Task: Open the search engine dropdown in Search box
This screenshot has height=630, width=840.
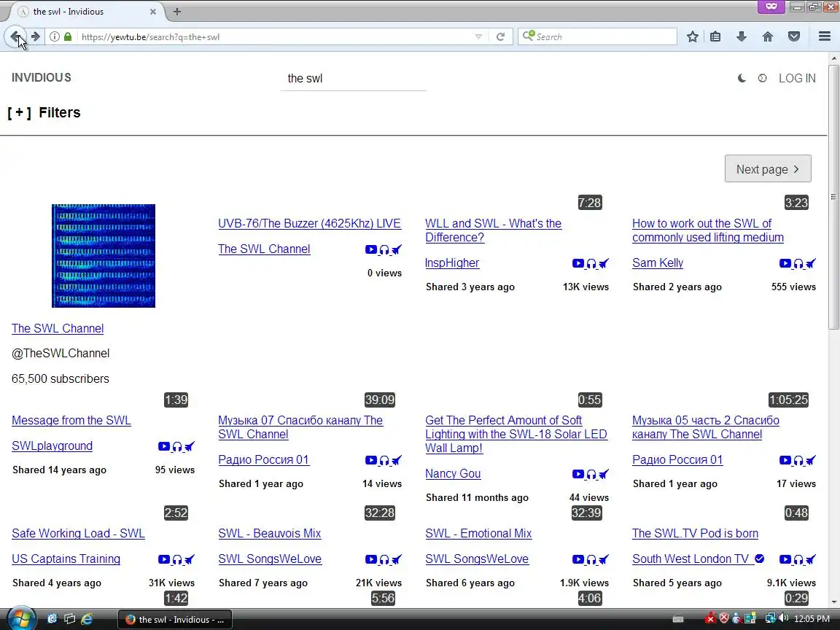Action: (x=529, y=36)
